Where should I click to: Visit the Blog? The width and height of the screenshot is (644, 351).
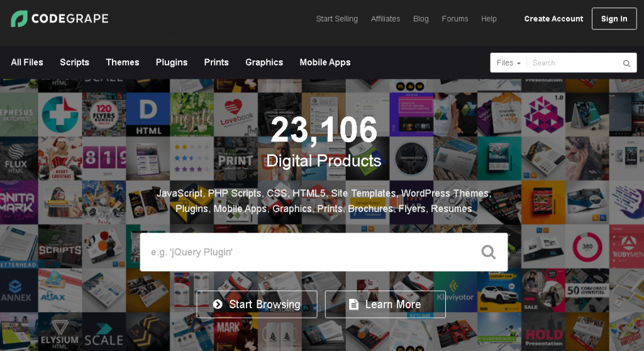(421, 19)
